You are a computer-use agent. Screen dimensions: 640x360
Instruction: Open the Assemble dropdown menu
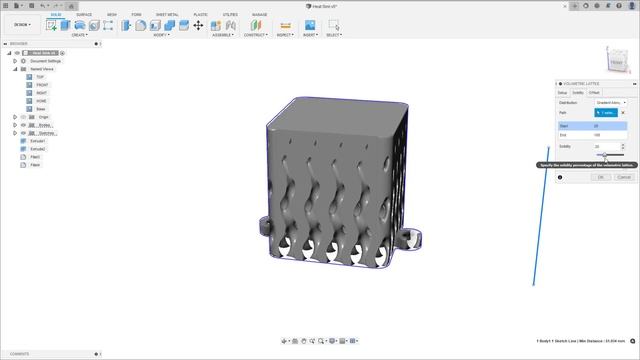pyautogui.click(x=223, y=35)
